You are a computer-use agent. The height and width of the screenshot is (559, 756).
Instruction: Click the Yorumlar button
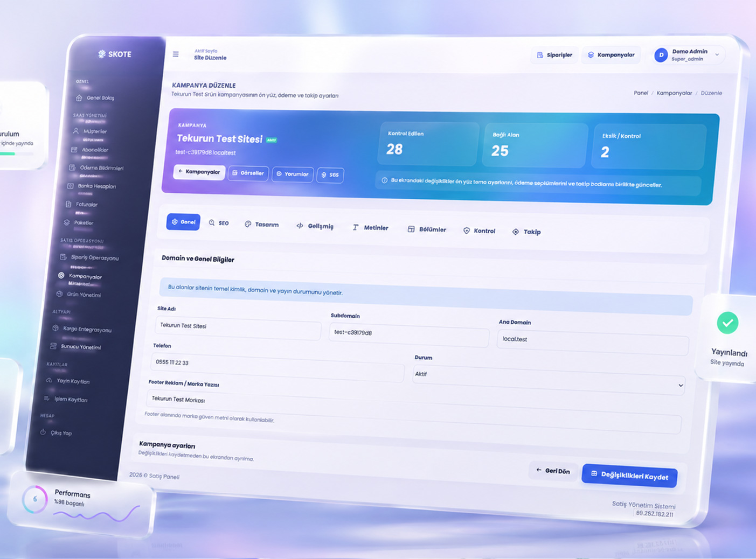pos(293,174)
